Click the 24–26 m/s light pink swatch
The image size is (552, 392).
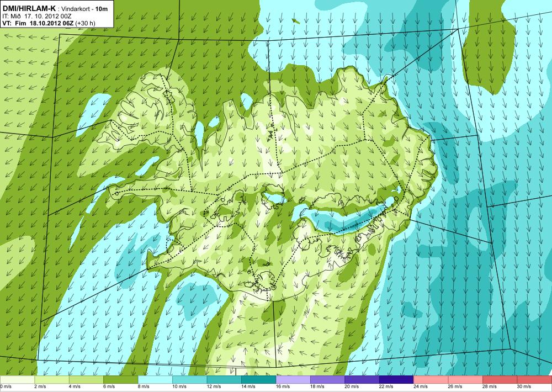tap(431, 380)
